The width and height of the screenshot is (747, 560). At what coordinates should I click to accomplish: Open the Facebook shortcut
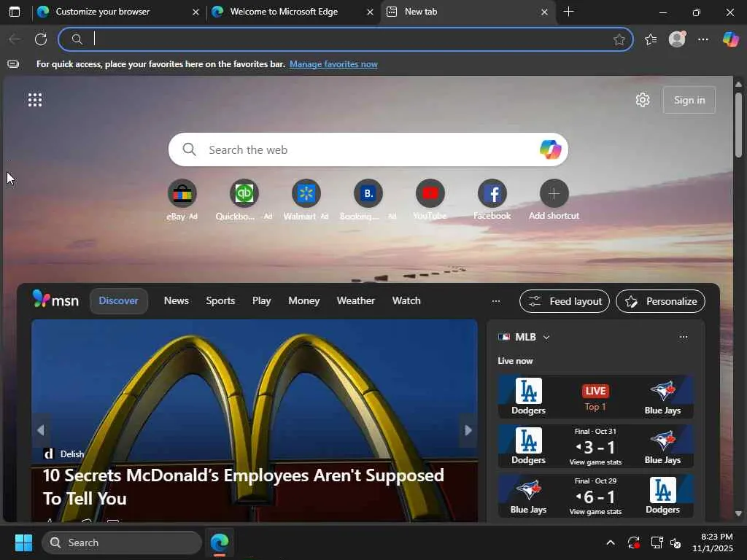[492, 193]
